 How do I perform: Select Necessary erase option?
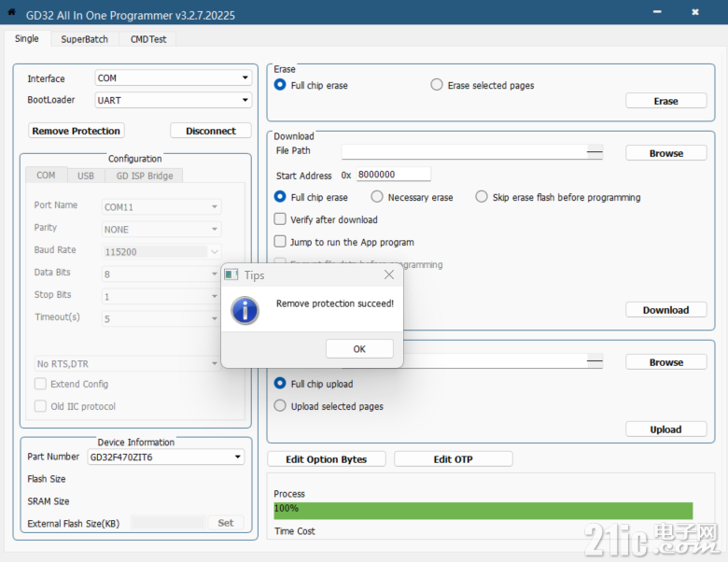[413, 197]
